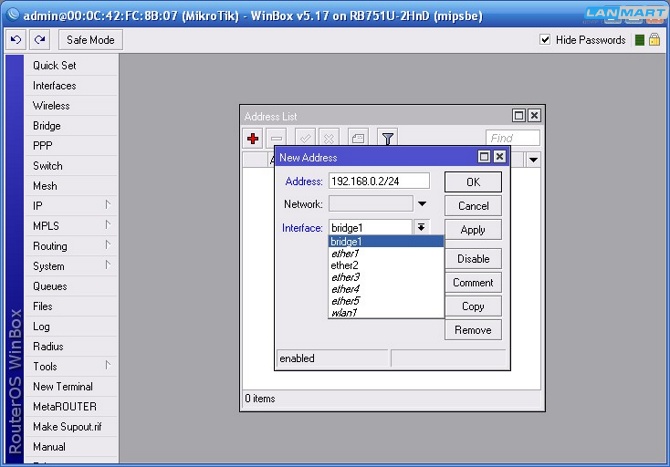Select wlan1 from interface list
The image size is (670, 467).
coord(386,313)
